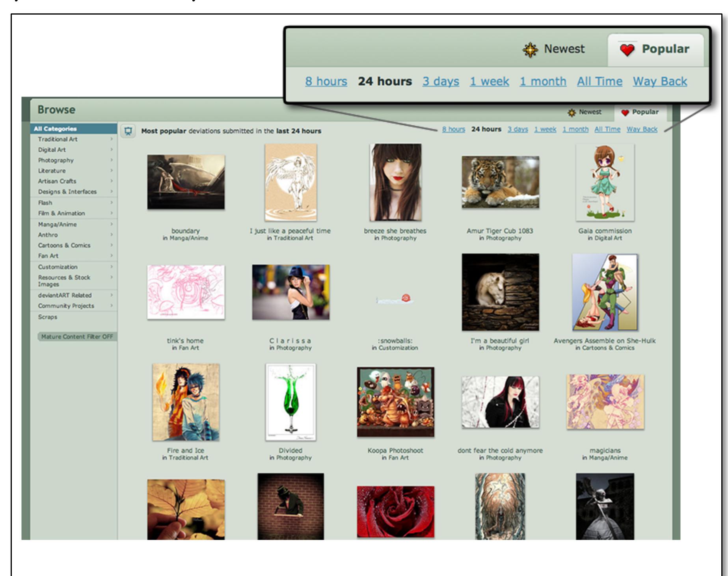The height and width of the screenshot is (576, 728).
Task: Open the Digital Art category
Action: [x=52, y=150]
